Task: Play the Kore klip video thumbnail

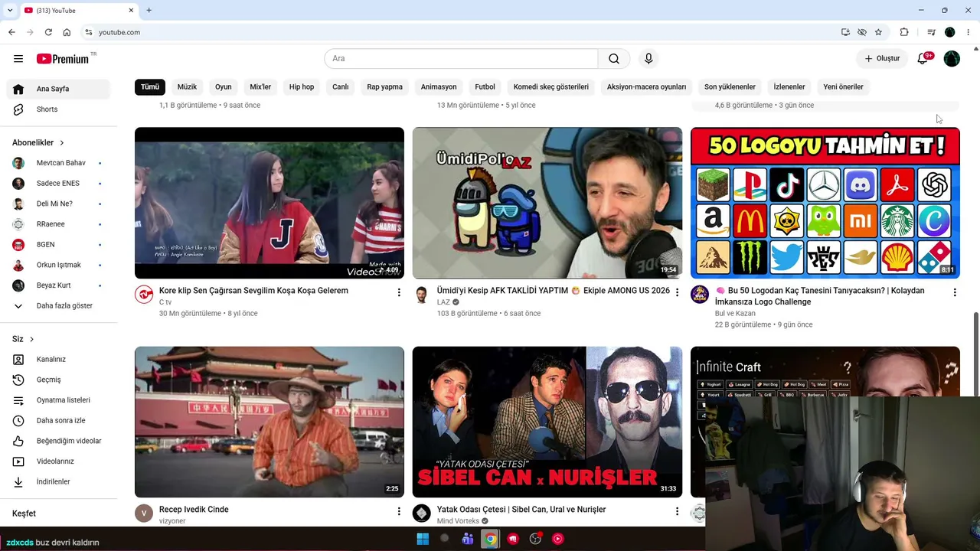Action: tap(269, 203)
